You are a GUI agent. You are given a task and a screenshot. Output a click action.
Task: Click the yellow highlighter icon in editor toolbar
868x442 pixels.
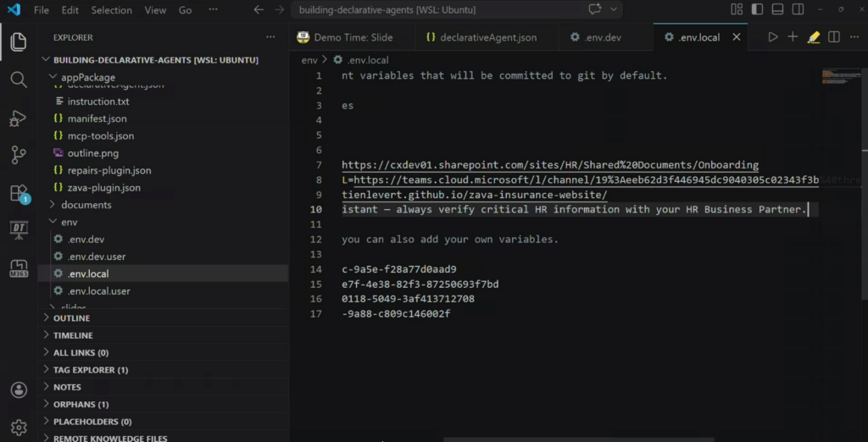point(814,37)
